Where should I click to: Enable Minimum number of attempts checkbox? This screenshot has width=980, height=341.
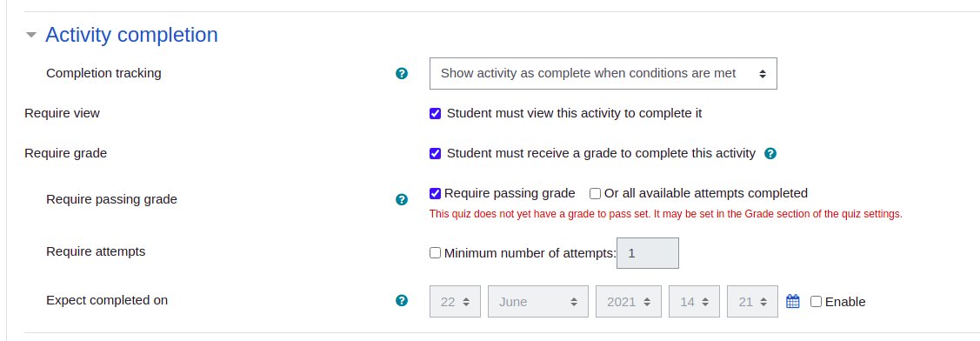point(435,253)
